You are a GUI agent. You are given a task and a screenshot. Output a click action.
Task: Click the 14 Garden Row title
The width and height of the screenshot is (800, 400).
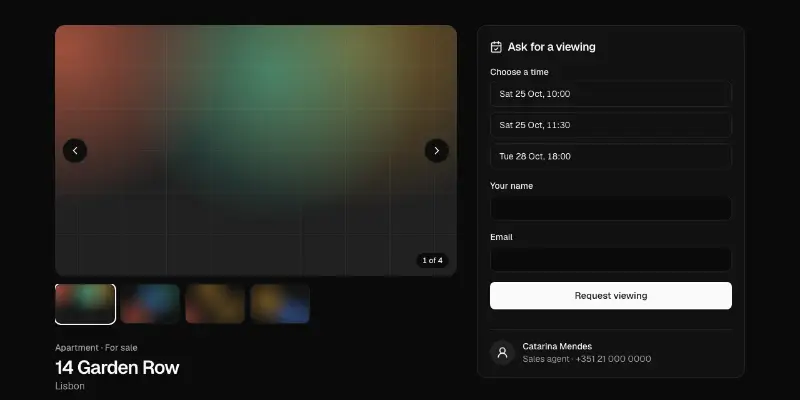coord(117,367)
